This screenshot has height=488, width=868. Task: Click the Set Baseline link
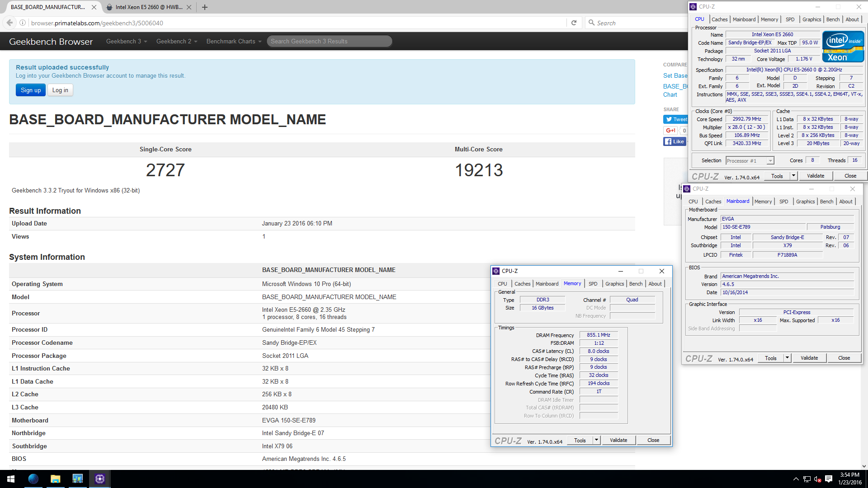click(x=675, y=75)
